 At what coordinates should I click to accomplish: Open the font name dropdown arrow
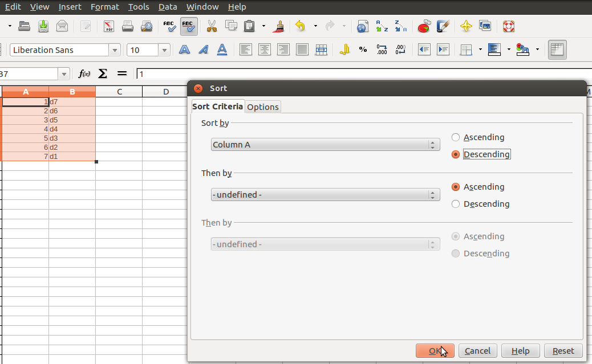pyautogui.click(x=115, y=50)
